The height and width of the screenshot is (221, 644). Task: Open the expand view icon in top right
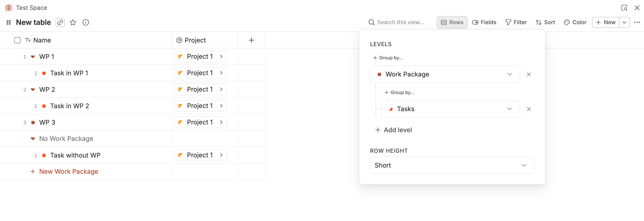pos(624,8)
